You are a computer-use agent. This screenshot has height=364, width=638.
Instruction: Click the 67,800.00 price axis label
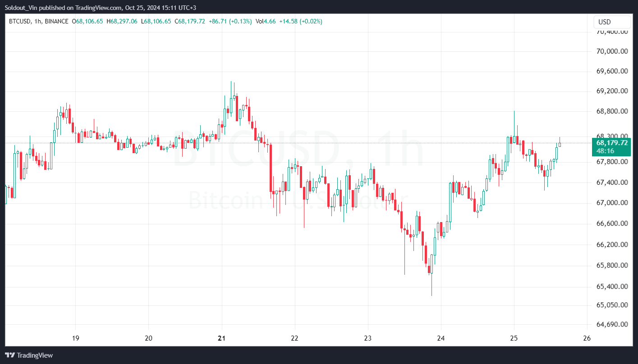pyautogui.click(x=612, y=162)
